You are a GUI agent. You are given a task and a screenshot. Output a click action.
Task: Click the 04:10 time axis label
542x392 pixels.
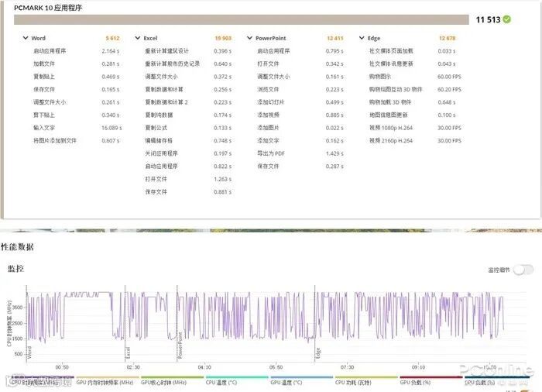pyautogui.click(x=204, y=367)
